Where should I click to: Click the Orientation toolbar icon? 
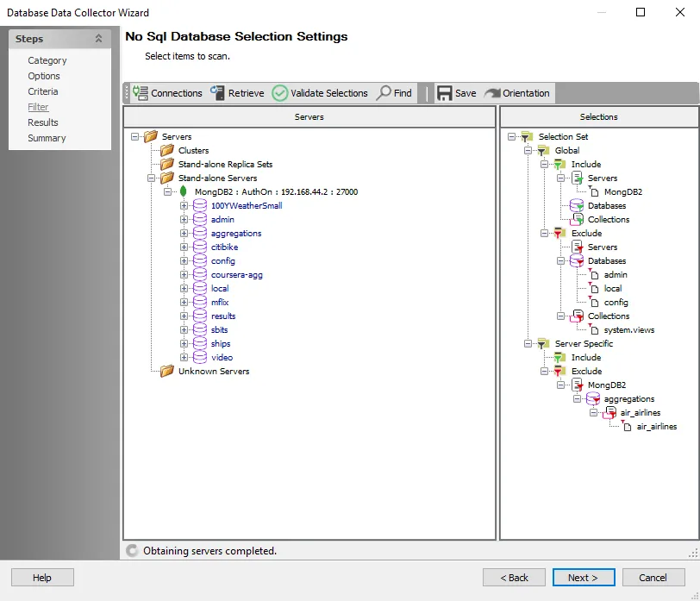point(492,93)
